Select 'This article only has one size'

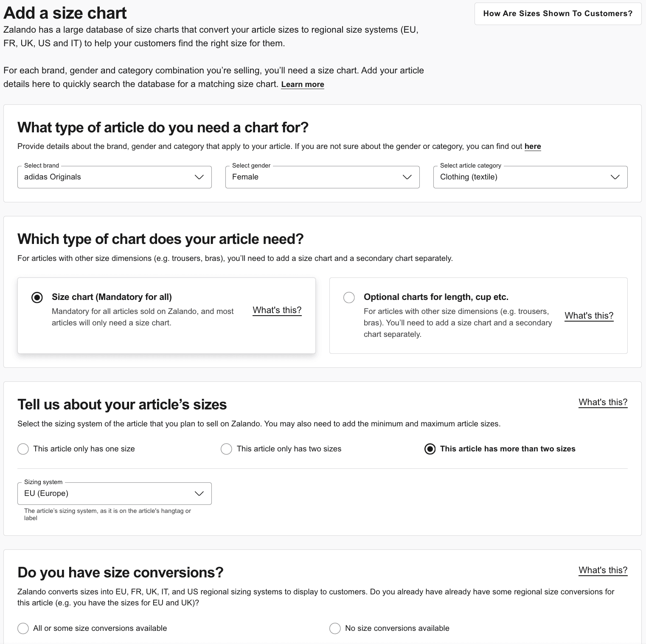(23, 449)
